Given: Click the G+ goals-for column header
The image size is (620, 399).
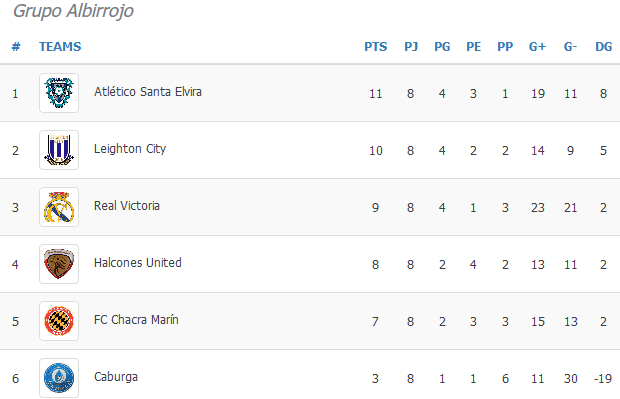Looking at the screenshot, I should (x=537, y=47).
